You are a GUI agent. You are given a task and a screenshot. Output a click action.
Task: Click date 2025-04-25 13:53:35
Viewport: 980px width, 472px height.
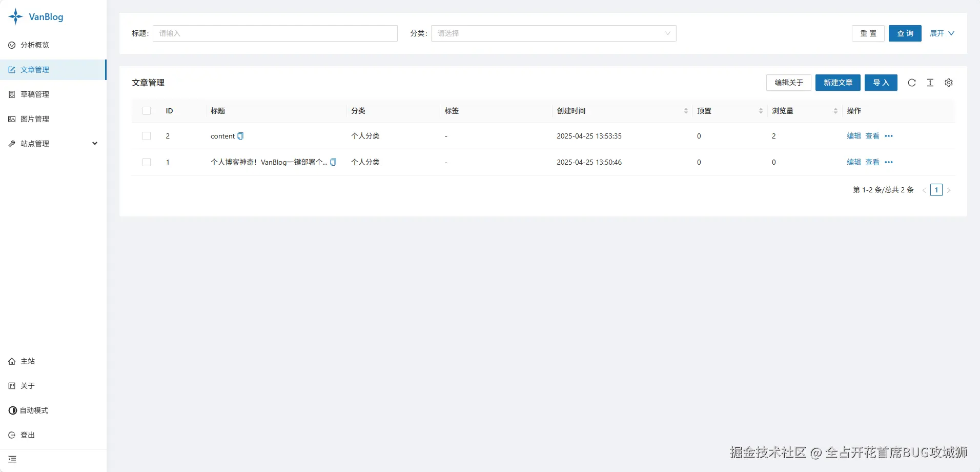[589, 136]
